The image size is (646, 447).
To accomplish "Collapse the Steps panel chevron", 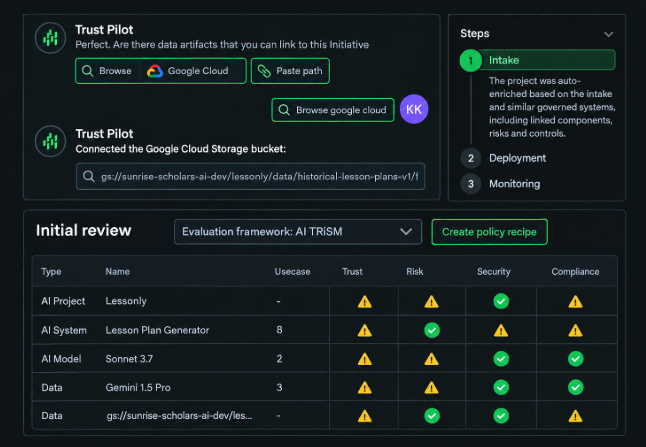I will pyautogui.click(x=609, y=34).
